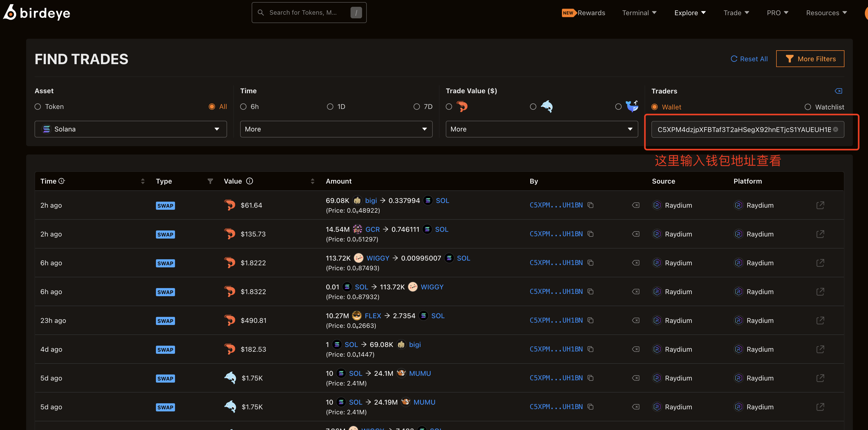Remove trader filter in the $61.64 row
The width and height of the screenshot is (868, 430).
click(635, 205)
